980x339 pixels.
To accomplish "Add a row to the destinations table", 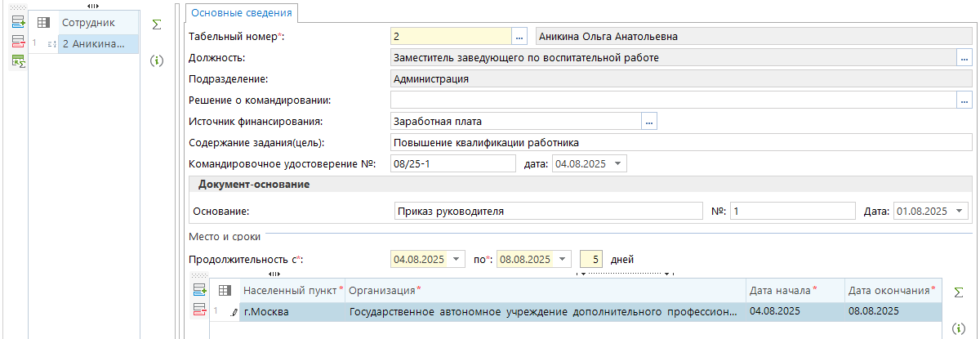I will pos(199,290).
